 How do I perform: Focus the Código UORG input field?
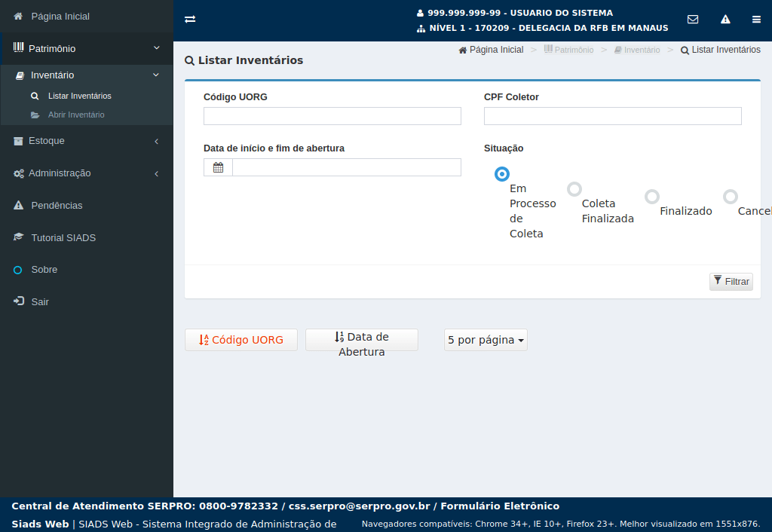(x=332, y=116)
